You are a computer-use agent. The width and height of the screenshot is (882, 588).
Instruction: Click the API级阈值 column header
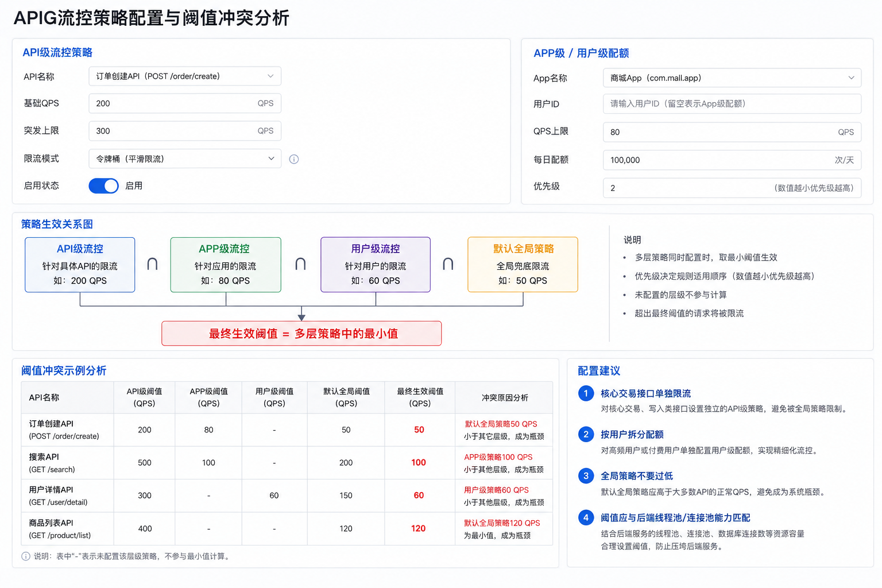coord(145,397)
